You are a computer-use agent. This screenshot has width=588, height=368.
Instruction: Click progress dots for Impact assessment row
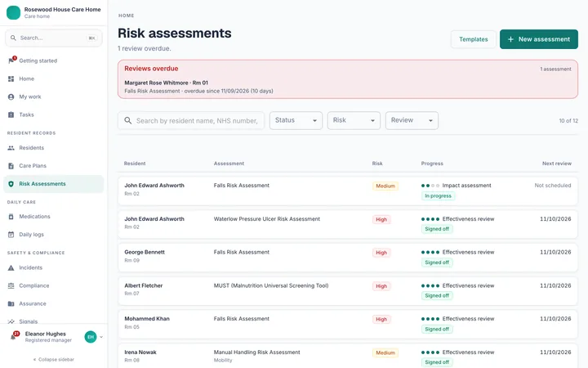[x=430, y=186]
